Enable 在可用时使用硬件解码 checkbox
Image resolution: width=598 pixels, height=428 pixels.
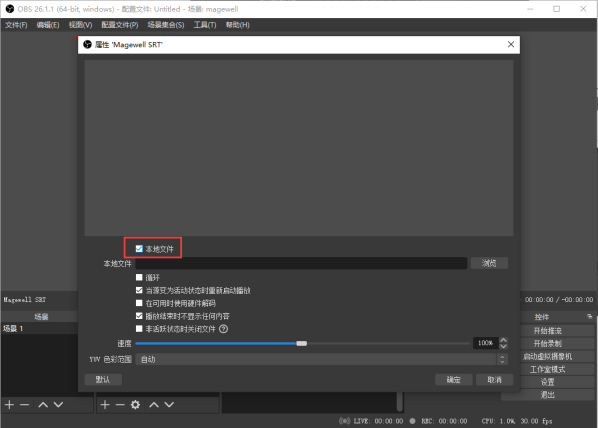tap(139, 303)
